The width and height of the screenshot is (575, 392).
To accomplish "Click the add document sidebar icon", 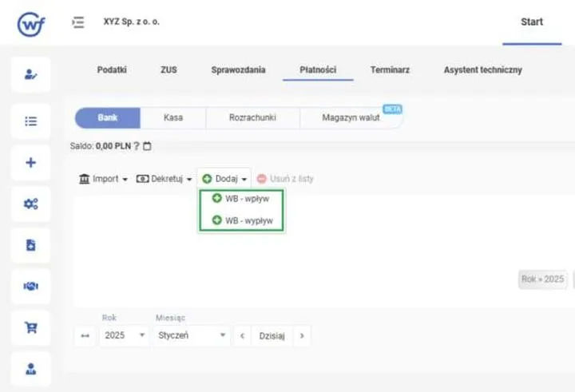I will pos(31,245).
